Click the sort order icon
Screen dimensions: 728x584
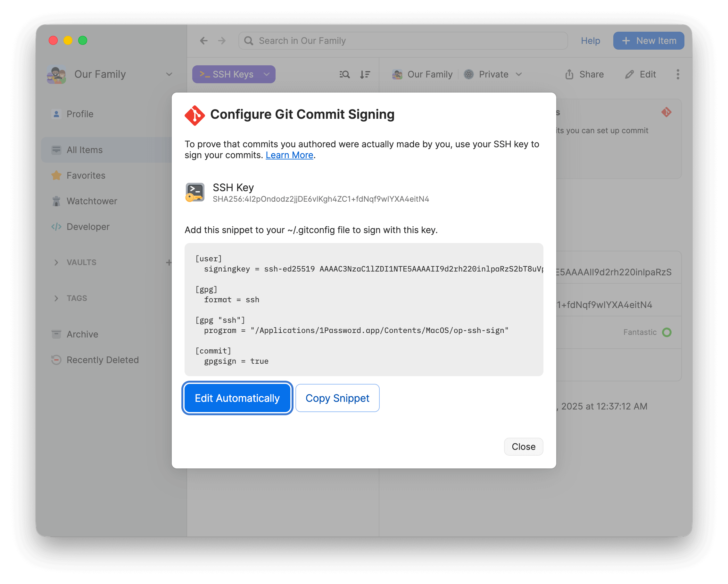pos(365,74)
